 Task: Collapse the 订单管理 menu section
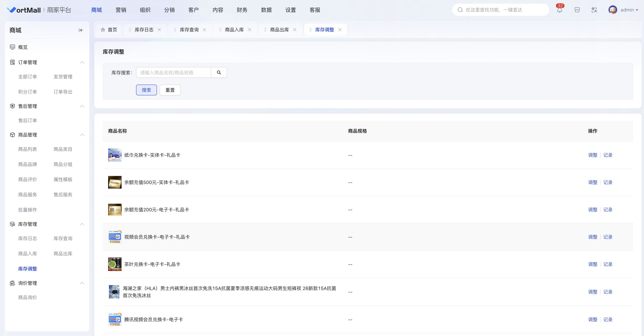(82, 62)
